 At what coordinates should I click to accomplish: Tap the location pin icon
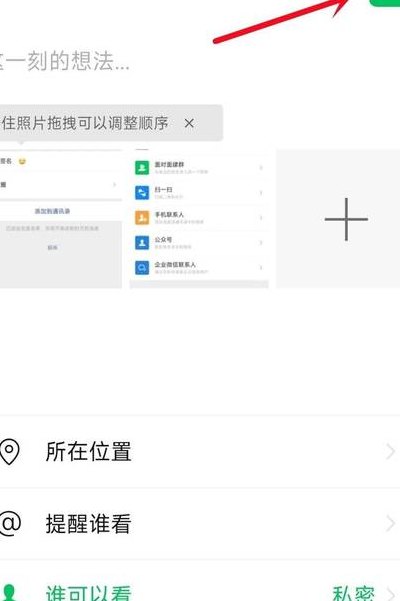[x=9, y=452]
